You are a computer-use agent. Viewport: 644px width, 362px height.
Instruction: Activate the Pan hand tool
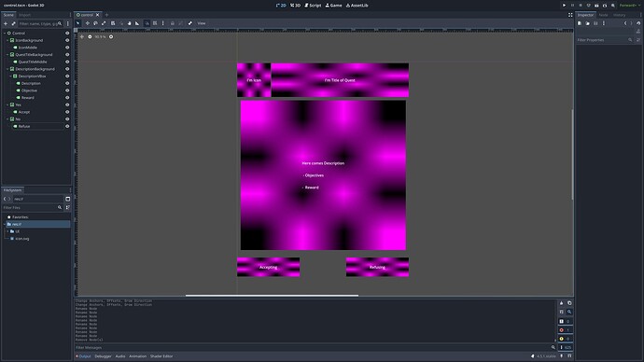[129, 23]
